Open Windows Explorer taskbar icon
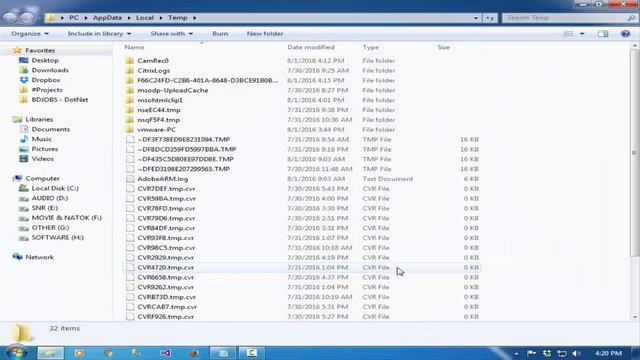This screenshot has width=640, height=360. click(x=51, y=353)
